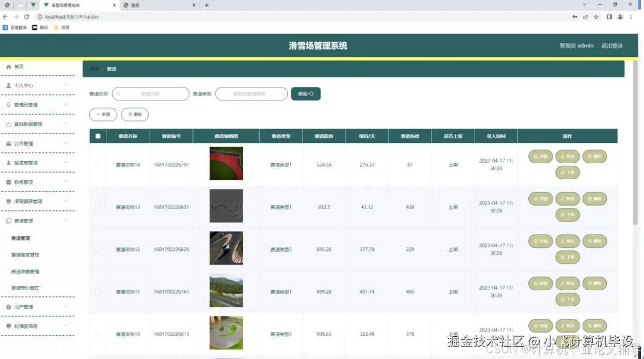Screen dimensions: 644x359
Task: Click the home icon beside 首页
Action: coord(8,67)
